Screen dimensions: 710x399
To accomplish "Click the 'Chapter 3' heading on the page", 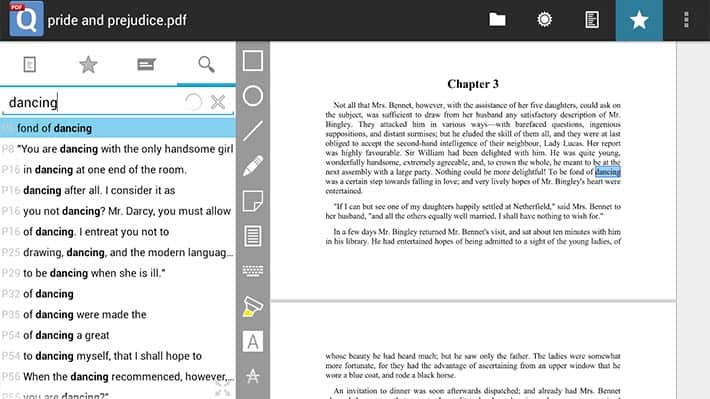I will coord(473,84).
